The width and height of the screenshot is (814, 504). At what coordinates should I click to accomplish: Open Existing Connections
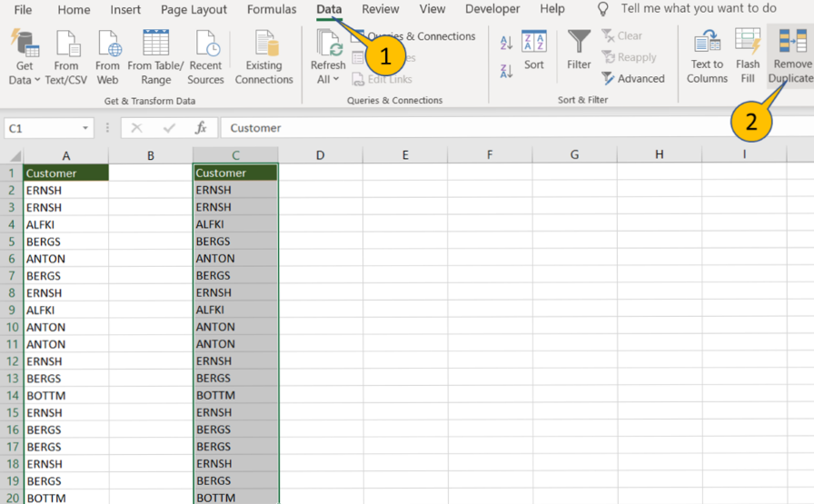(264, 56)
